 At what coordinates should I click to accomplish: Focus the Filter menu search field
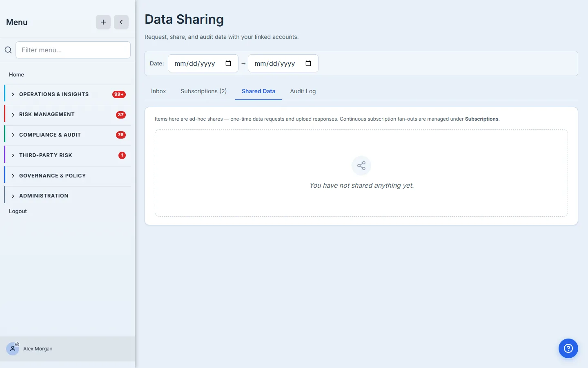click(x=73, y=50)
